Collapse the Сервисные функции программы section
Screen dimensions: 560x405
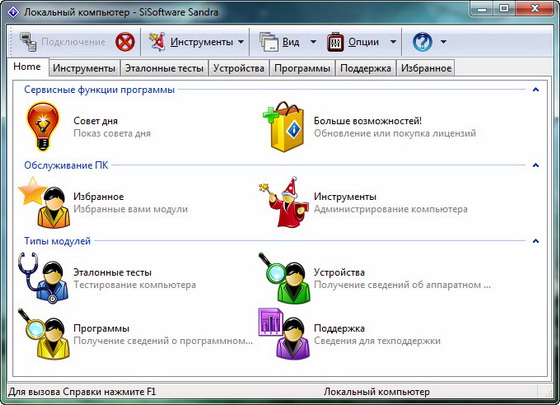[535, 89]
